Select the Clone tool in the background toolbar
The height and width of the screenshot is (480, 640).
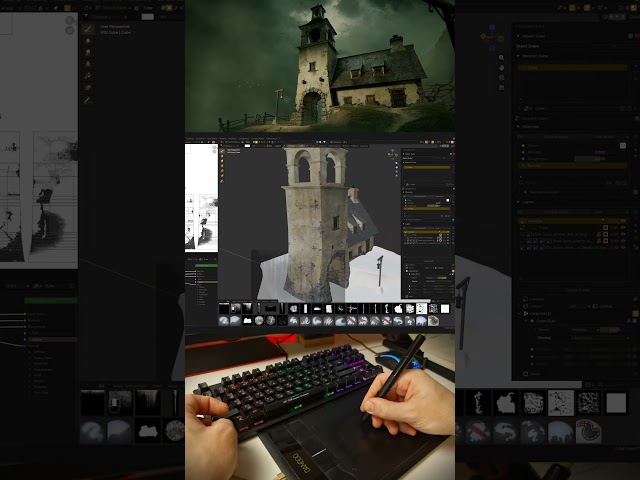coord(87,64)
